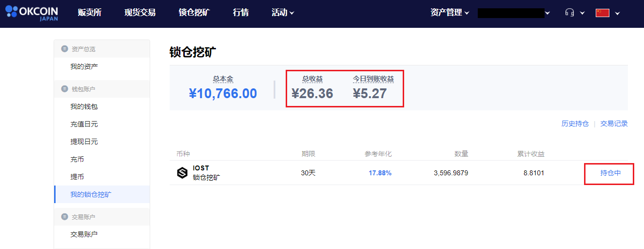Click the 总收益 label

[312, 79]
